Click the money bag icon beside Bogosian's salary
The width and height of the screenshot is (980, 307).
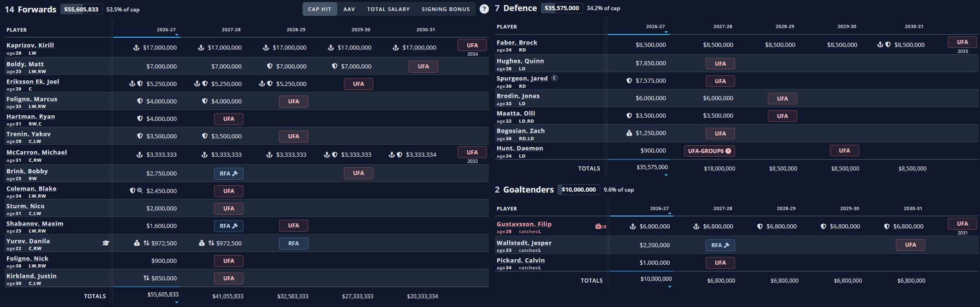[629, 133]
